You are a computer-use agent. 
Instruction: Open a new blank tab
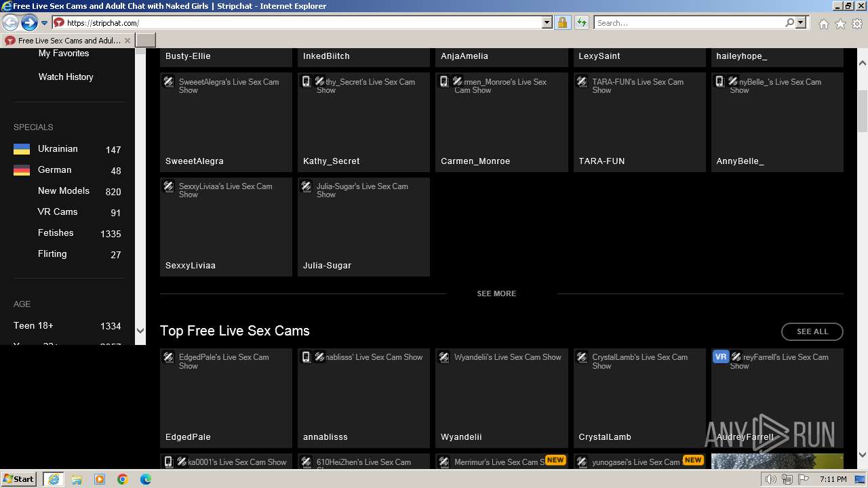[x=146, y=41]
